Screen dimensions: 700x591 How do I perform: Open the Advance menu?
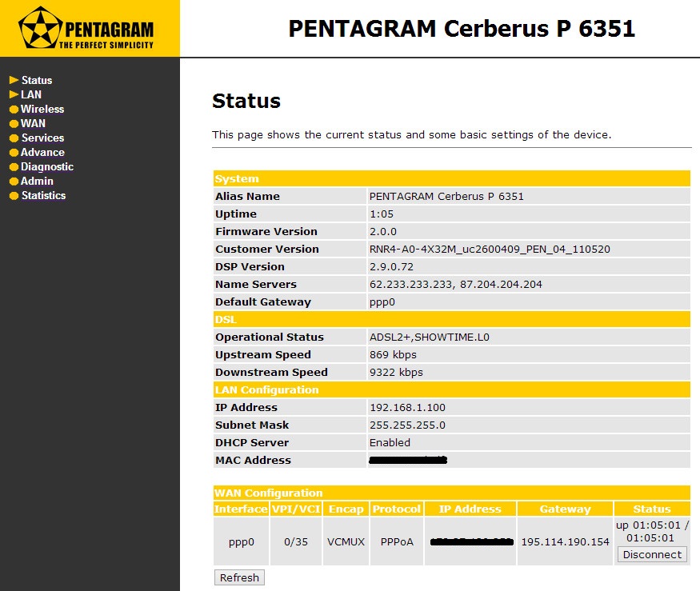42,152
